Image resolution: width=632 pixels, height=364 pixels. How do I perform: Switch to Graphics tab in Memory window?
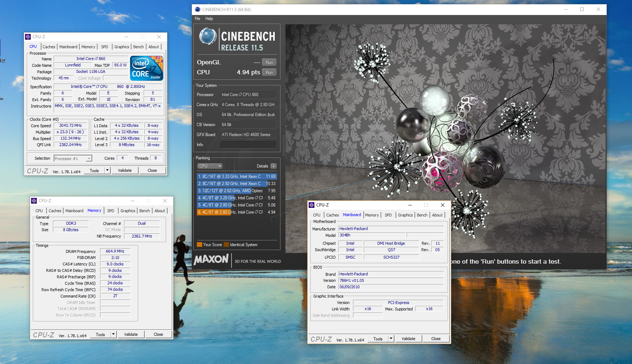tap(128, 211)
